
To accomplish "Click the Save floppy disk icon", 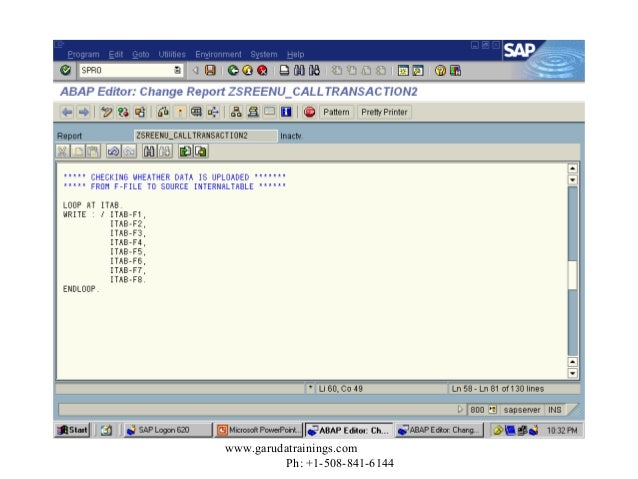I will coord(210,70).
